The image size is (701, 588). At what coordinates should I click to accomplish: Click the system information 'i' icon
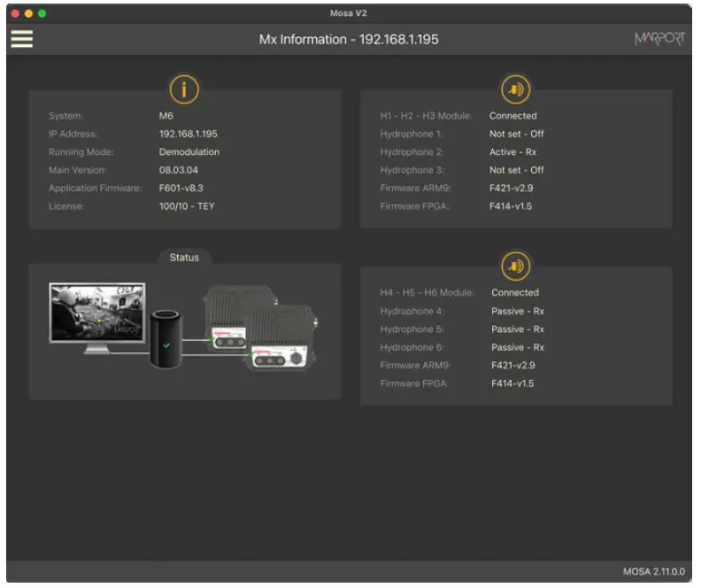[x=184, y=89]
